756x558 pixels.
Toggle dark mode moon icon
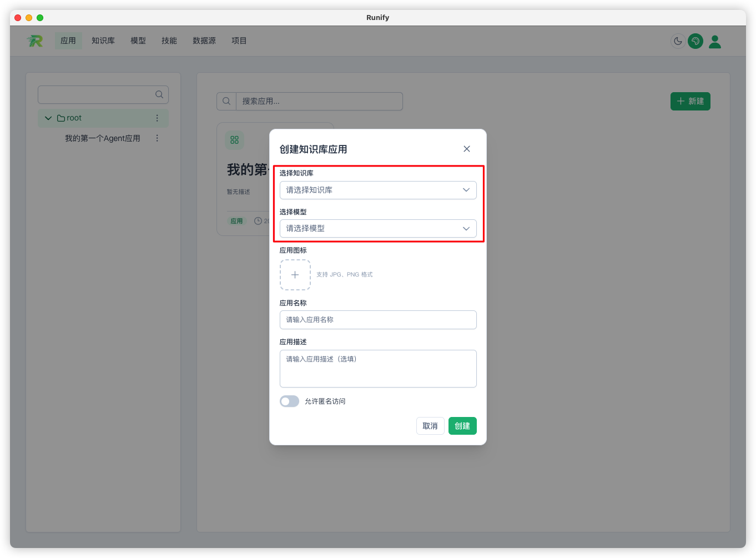click(678, 41)
